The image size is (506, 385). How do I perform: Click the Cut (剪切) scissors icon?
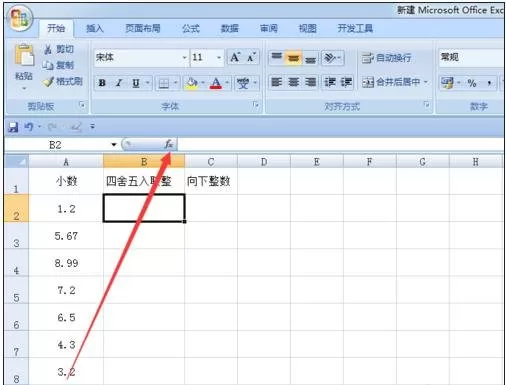[48, 50]
